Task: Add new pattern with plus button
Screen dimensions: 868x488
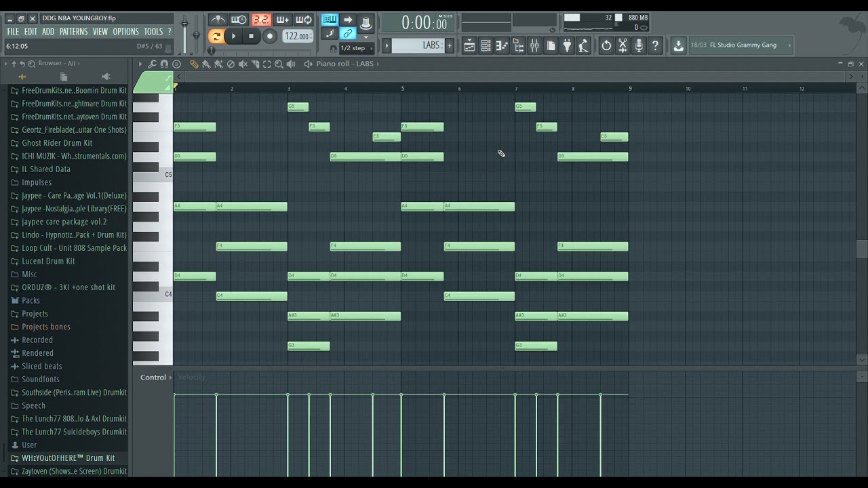Action: point(449,45)
